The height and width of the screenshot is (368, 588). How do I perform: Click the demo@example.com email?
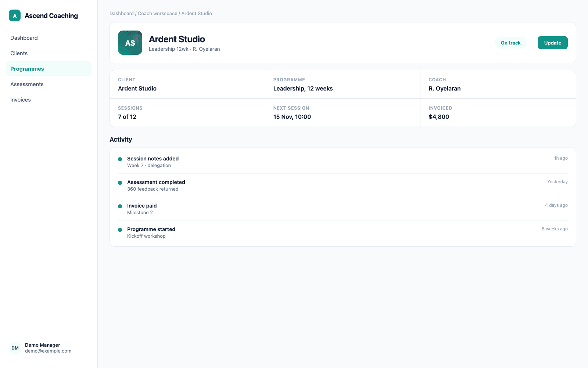coord(48,351)
